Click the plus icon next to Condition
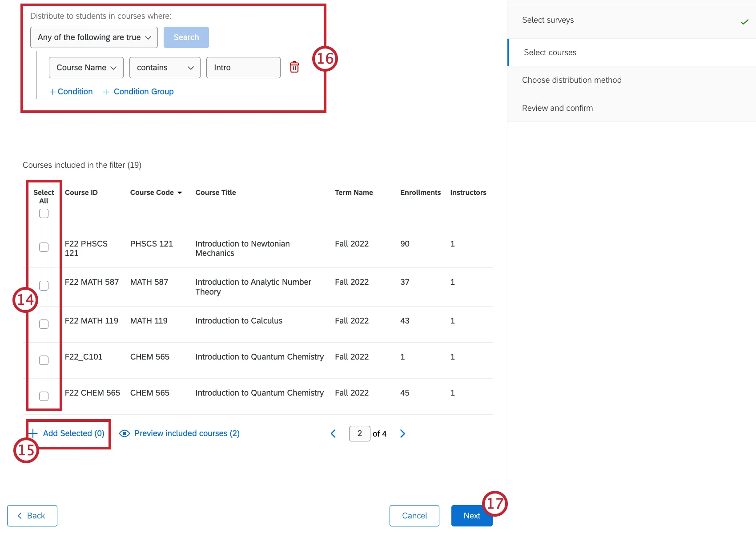 coord(52,91)
